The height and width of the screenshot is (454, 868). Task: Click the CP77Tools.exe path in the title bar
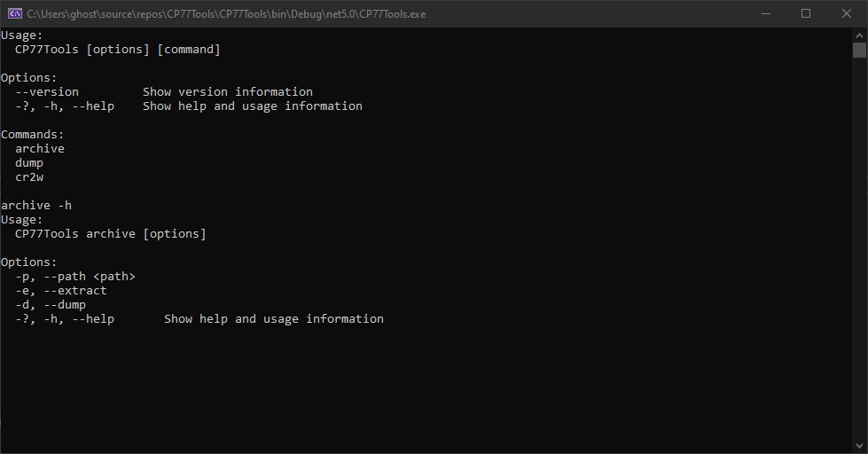[x=226, y=14]
